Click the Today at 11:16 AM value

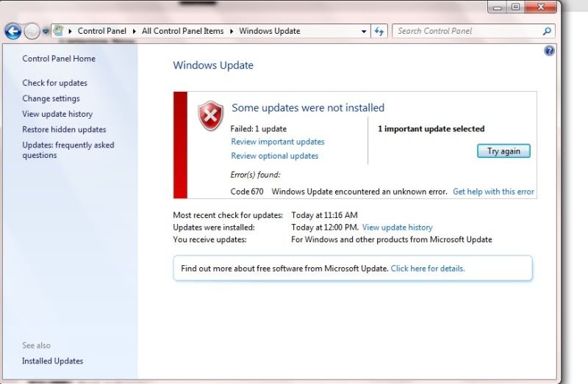[x=324, y=215]
